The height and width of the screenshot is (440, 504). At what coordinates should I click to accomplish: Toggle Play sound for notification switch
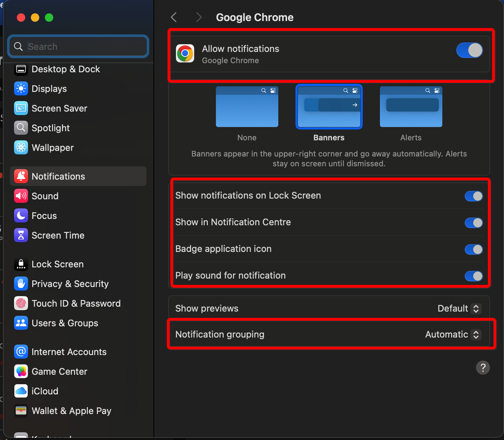(x=474, y=276)
